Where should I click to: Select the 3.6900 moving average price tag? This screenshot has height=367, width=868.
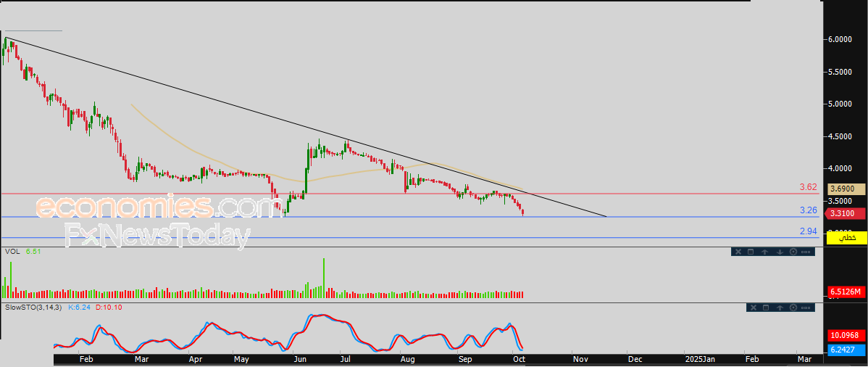pos(847,189)
